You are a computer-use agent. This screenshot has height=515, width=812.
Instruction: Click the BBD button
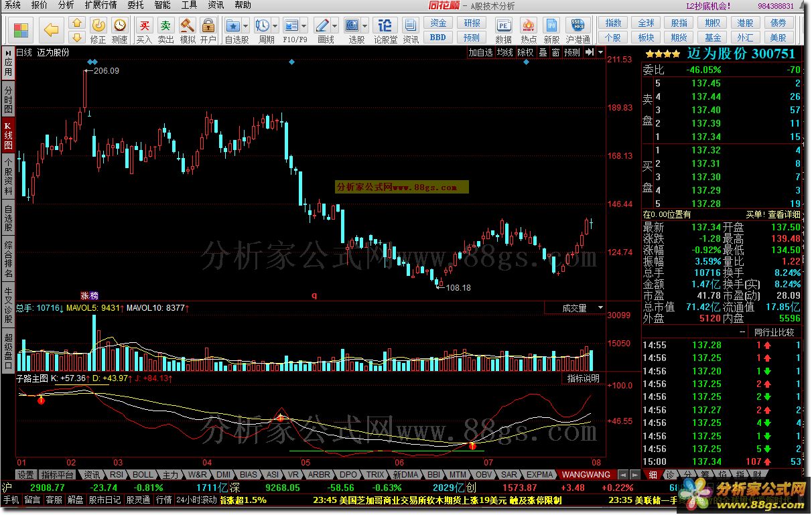pyautogui.click(x=438, y=38)
